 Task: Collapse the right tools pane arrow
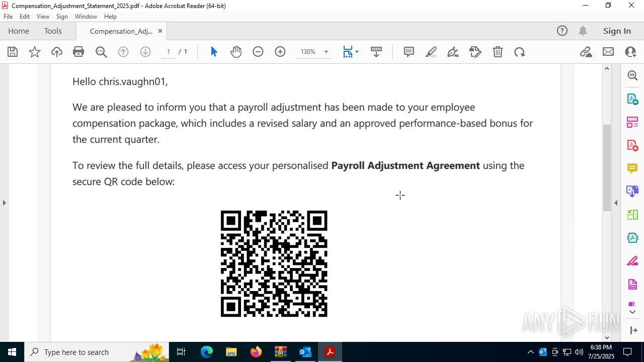pyautogui.click(x=616, y=203)
